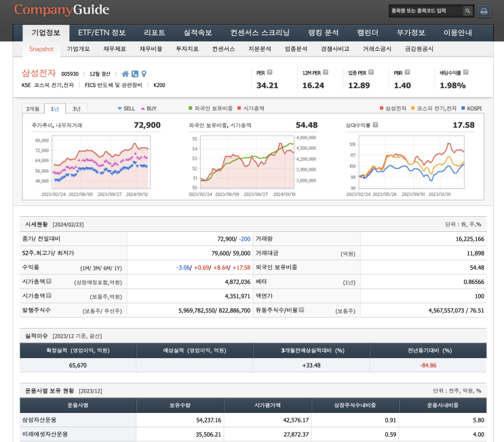Open 상대수익률 chart help icon
504x442 pixels.
pos(375,125)
